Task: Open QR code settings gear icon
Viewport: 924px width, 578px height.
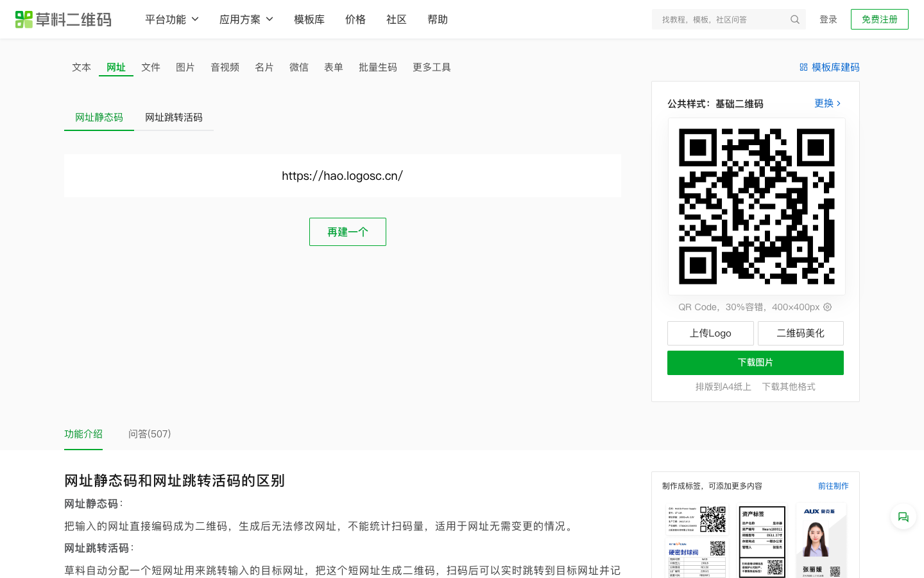Action: 828,307
